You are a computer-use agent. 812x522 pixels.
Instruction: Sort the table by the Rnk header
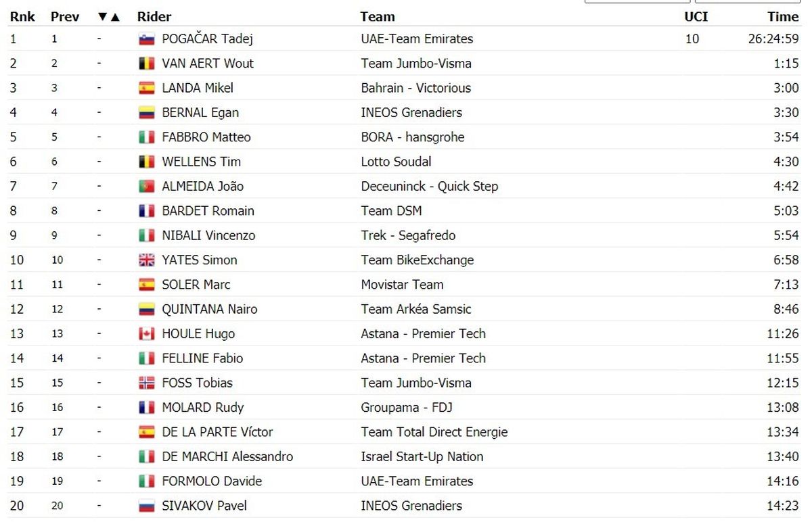point(22,17)
